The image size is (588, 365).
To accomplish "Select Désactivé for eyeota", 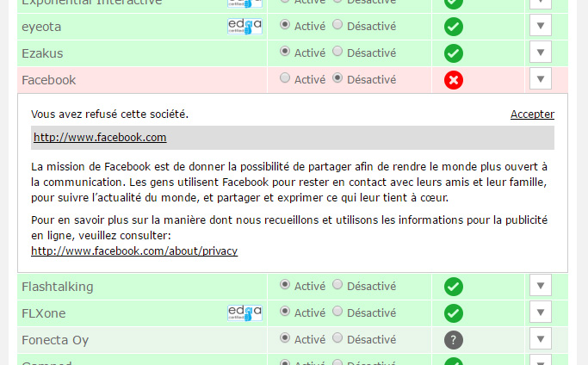I will [337, 25].
